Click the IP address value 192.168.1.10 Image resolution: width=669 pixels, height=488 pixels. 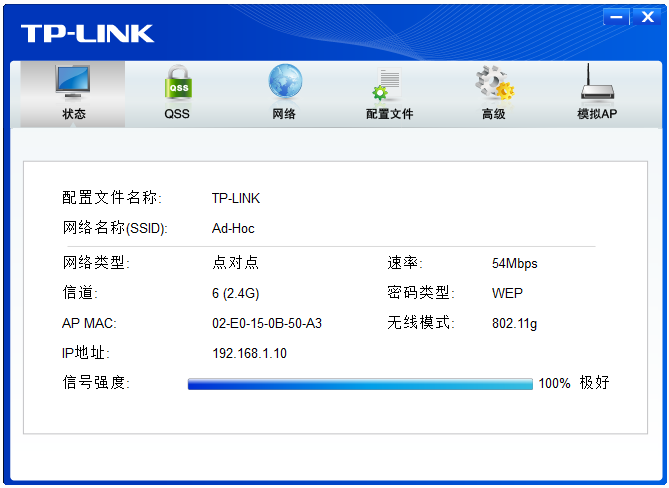(249, 353)
